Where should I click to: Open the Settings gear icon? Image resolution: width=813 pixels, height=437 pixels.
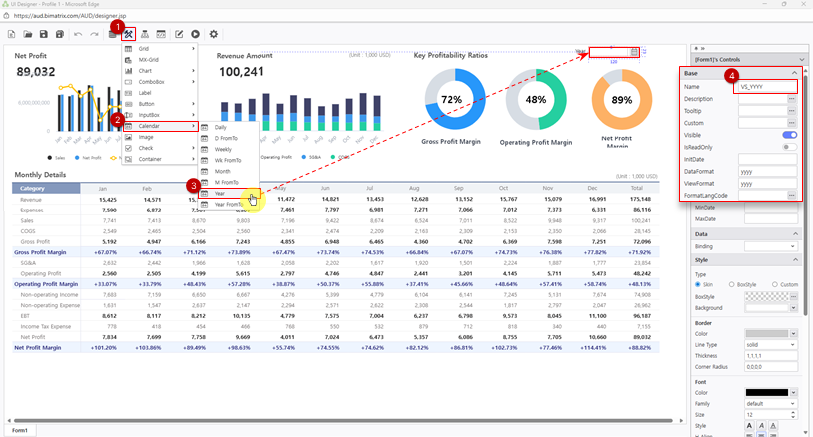pos(214,34)
